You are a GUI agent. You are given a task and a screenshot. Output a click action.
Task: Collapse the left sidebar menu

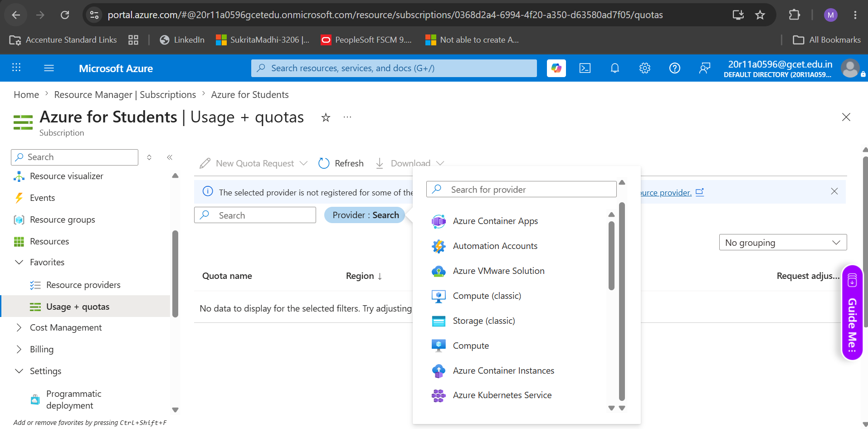[170, 157]
